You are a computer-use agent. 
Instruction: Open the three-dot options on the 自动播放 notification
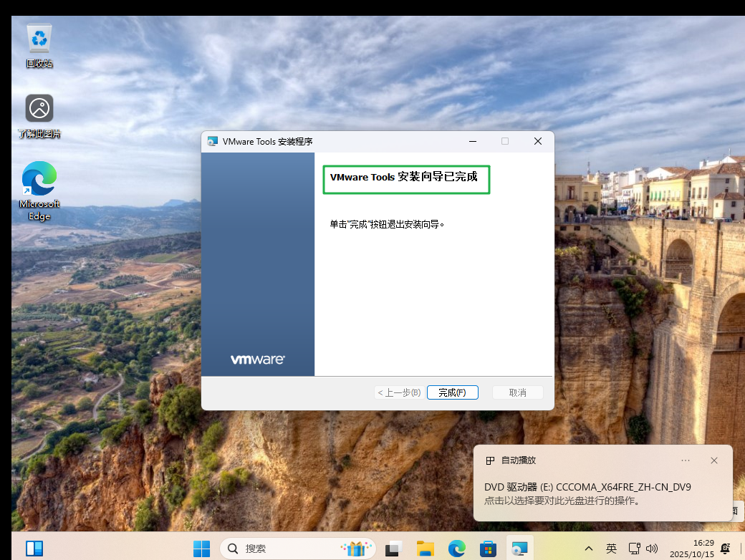[685, 460]
